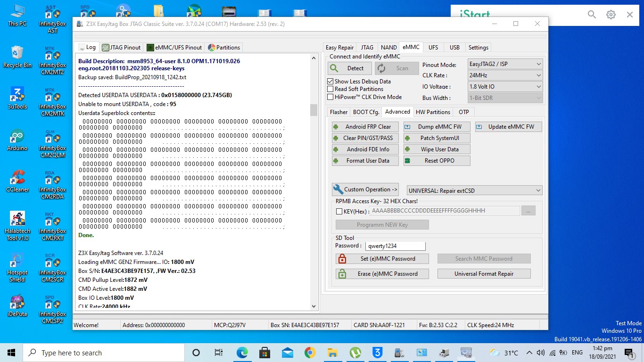The width and height of the screenshot is (644, 362).
Task: Click Set (e)MMC Password button
Action: 382,259
